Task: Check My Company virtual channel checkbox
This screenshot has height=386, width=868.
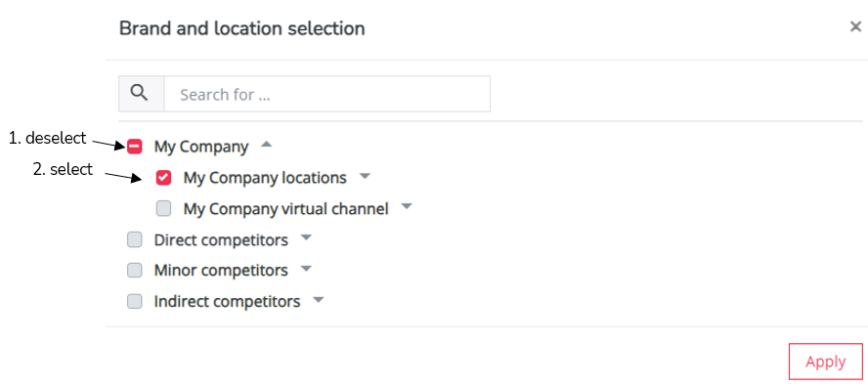Action: [164, 209]
